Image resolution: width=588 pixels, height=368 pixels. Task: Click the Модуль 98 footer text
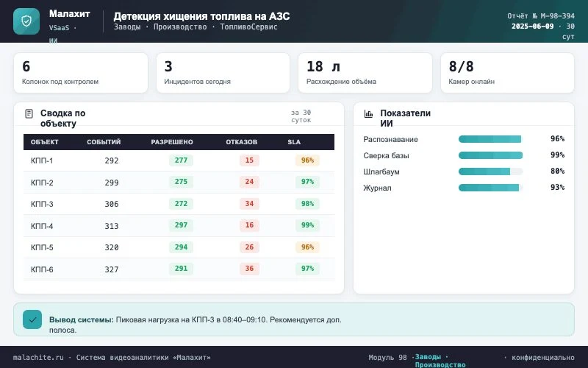click(388, 358)
